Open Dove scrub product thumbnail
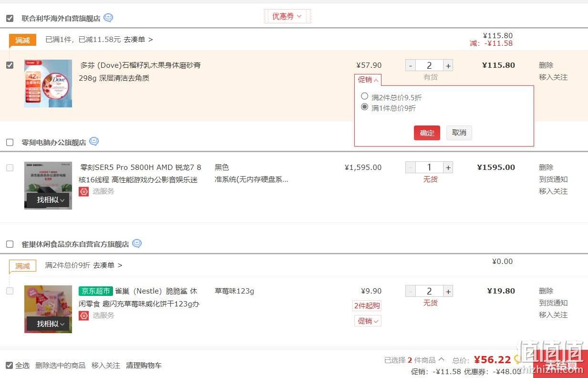This screenshot has width=588, height=378. [48, 84]
